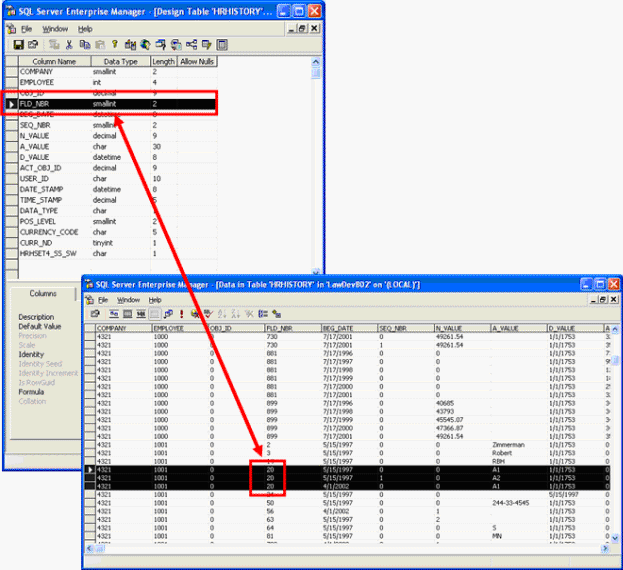Click the Manage Relationships share-shaped icon
623x570 pixels.
[192, 44]
